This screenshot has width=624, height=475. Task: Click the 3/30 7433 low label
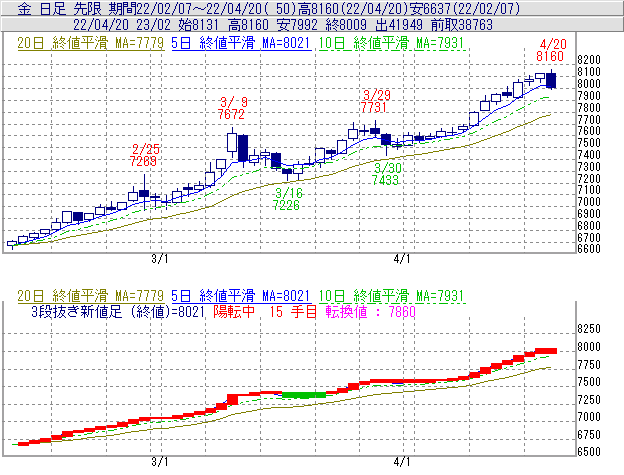coord(386,174)
